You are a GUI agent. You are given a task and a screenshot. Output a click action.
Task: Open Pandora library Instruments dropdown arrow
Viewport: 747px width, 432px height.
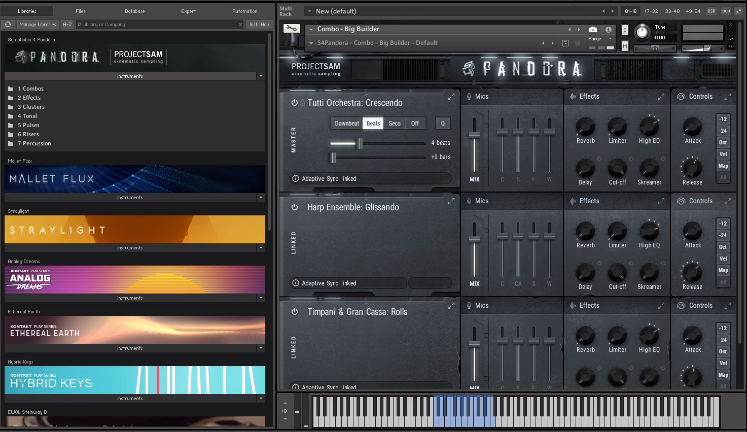[261, 76]
